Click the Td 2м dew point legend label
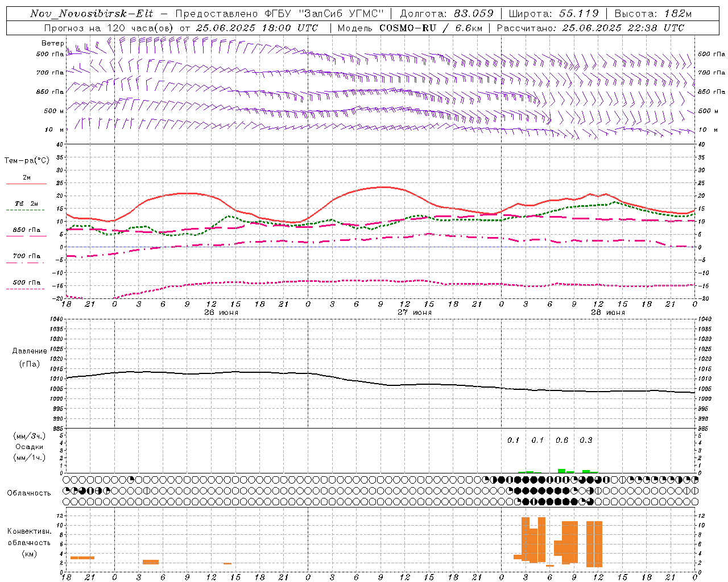The image size is (728, 582). click(x=26, y=203)
